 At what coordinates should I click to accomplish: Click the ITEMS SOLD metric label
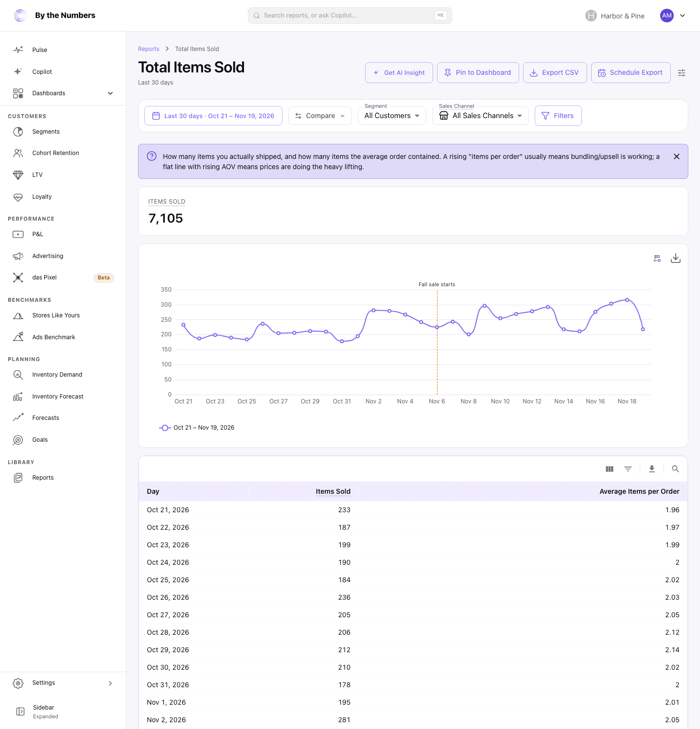coord(167,202)
